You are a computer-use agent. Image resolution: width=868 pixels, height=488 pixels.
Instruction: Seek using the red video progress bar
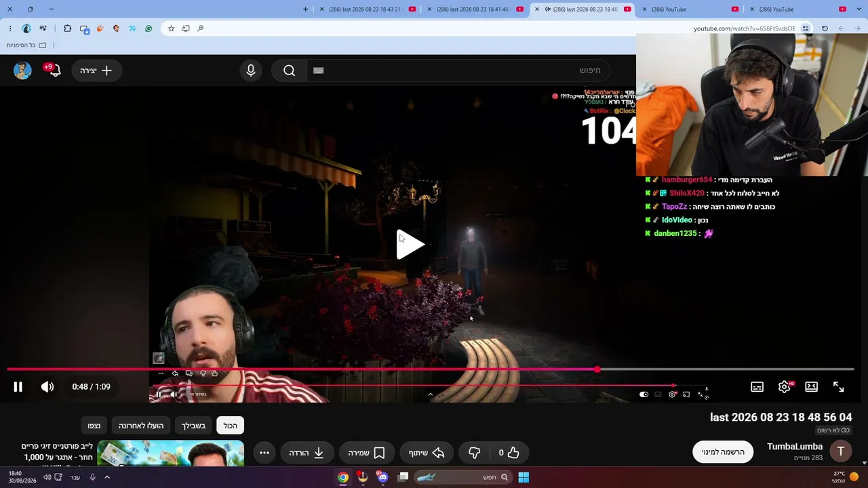[431, 369]
